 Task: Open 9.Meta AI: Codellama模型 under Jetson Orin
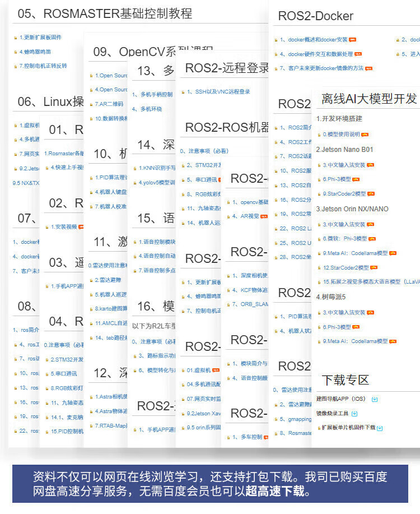tap(355, 253)
